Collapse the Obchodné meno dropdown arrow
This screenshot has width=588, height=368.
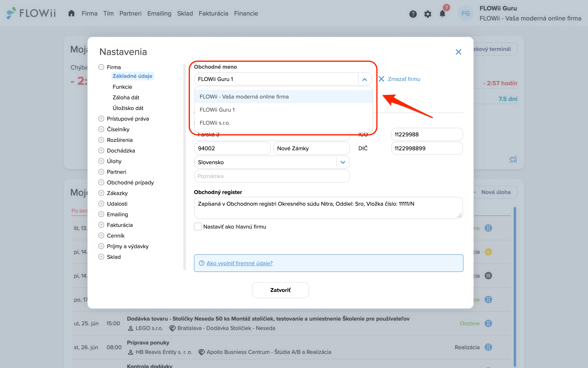[x=364, y=79]
